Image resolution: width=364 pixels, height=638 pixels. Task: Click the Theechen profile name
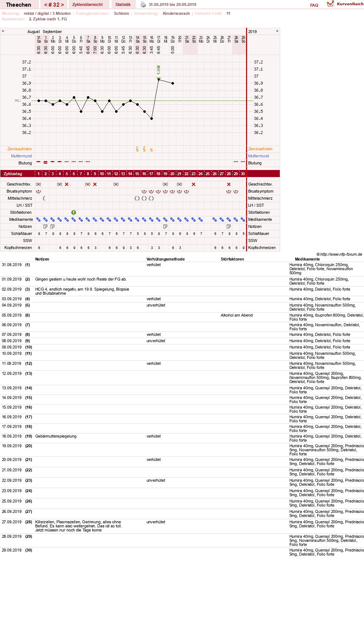pos(19,5)
